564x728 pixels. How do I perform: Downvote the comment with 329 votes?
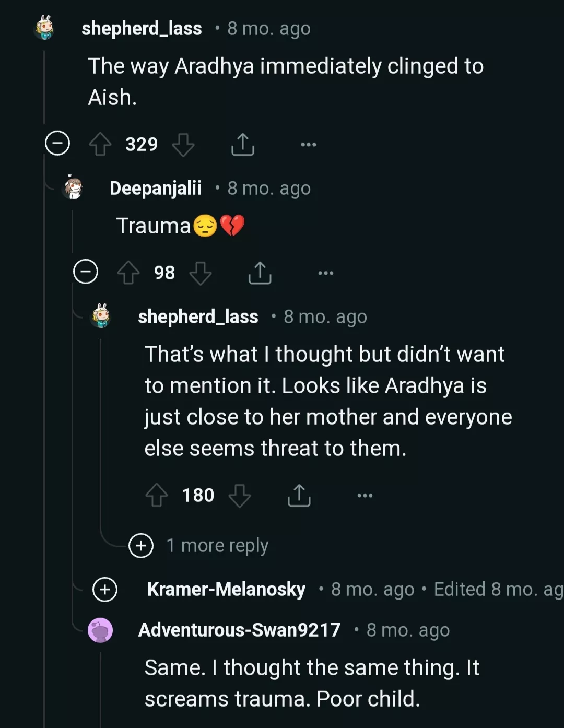[x=183, y=144]
